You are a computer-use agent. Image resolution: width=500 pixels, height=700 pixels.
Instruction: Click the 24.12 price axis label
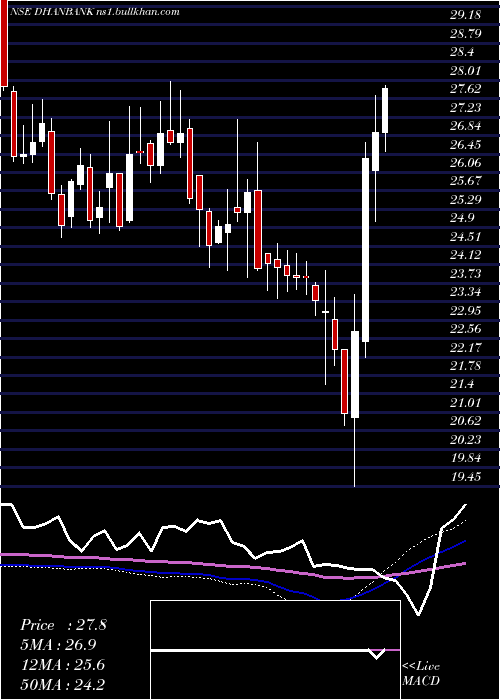[465, 255]
